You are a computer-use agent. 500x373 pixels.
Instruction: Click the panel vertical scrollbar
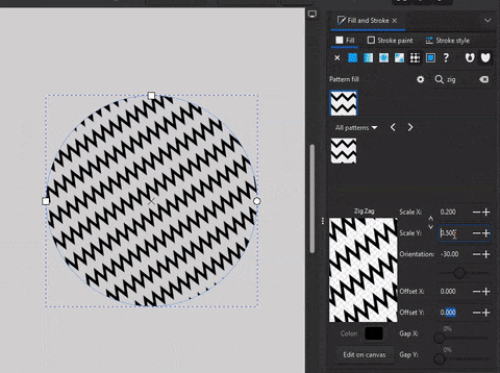click(312, 199)
